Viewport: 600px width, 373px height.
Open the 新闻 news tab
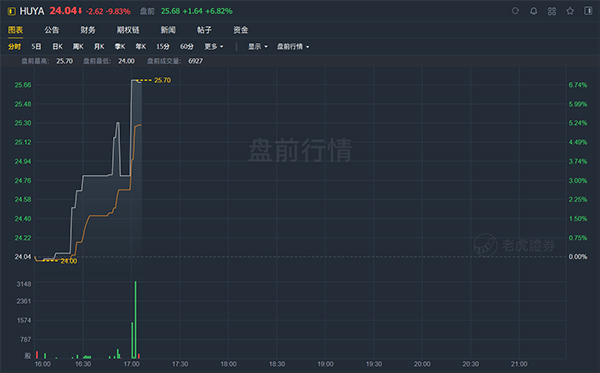[168, 30]
